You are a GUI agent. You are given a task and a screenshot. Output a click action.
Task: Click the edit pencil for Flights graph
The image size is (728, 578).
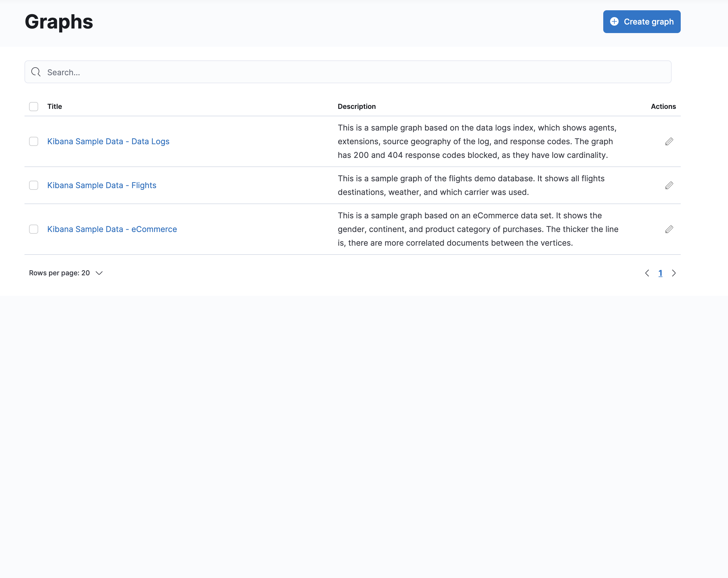tap(669, 186)
